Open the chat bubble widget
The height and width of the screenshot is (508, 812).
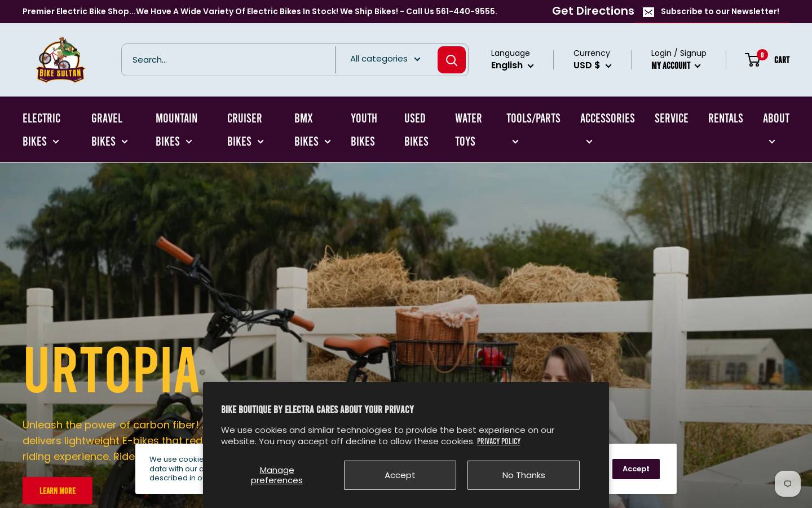(788, 484)
